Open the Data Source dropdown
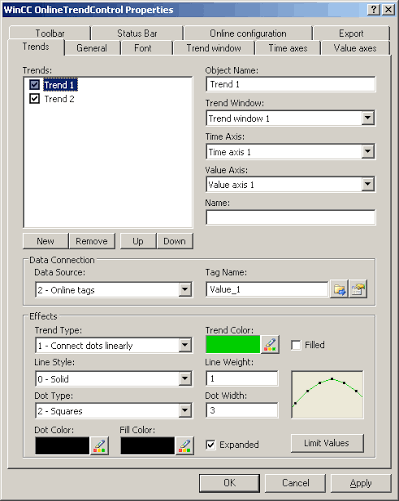 tap(185, 289)
